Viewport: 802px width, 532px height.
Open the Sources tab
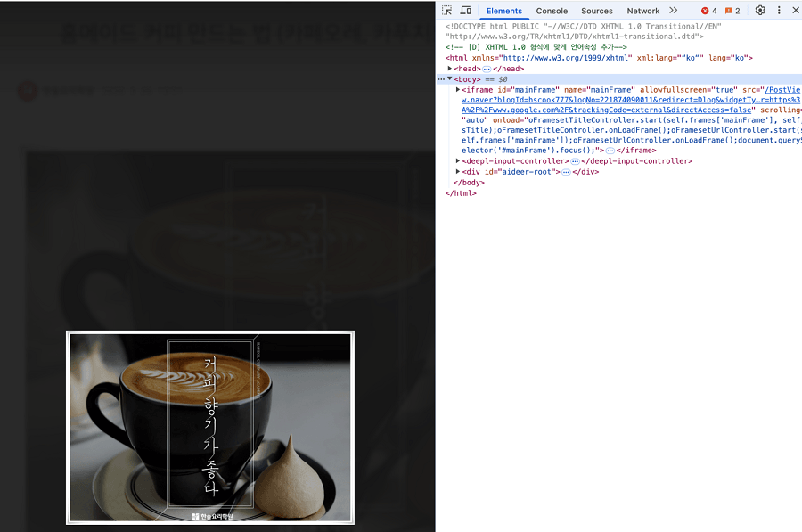tap(596, 11)
